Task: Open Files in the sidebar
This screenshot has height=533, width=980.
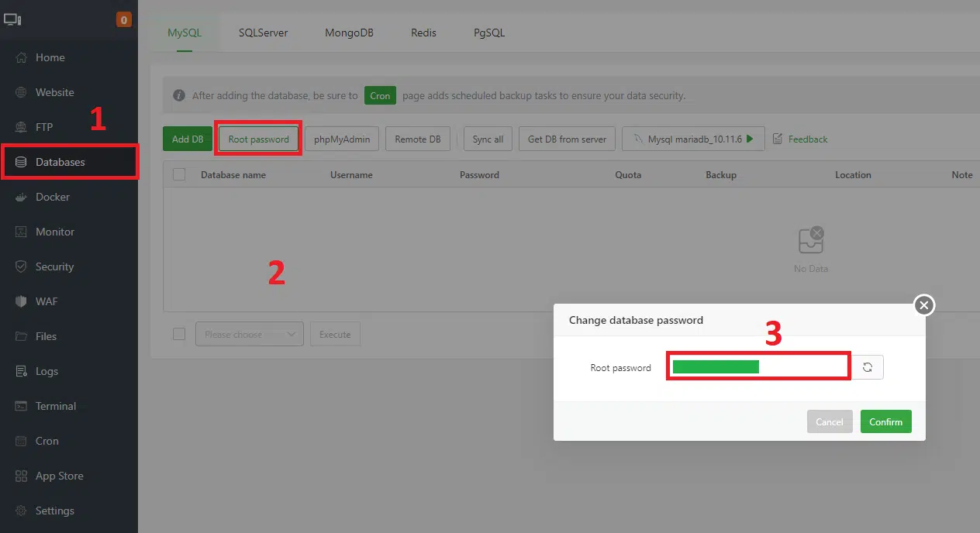Action: (x=69, y=336)
